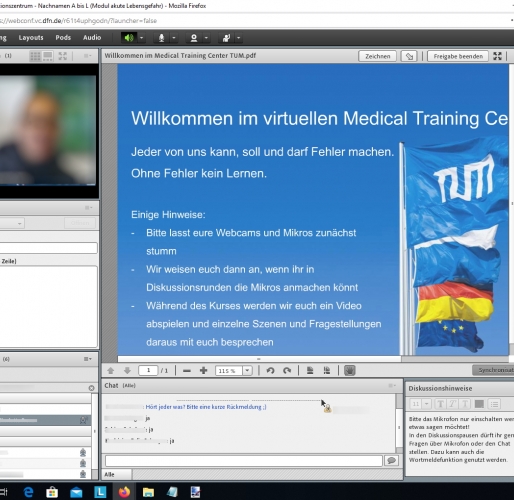Zoom in with the plus icon
The width and height of the screenshot is (514, 500).
tap(203, 371)
